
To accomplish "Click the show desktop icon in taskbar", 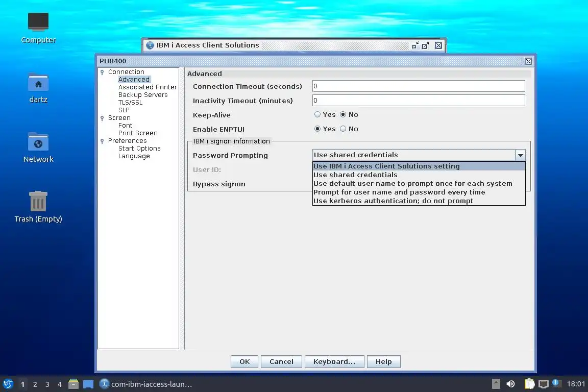I will (x=88, y=384).
